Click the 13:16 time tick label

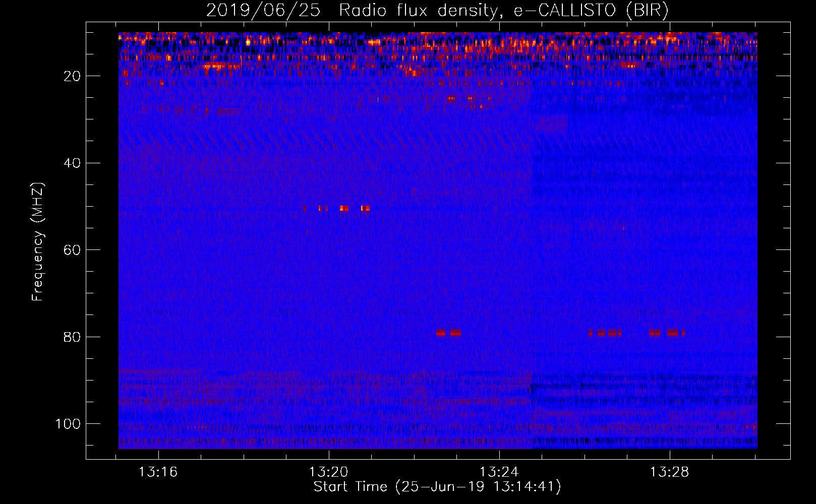pos(158,472)
